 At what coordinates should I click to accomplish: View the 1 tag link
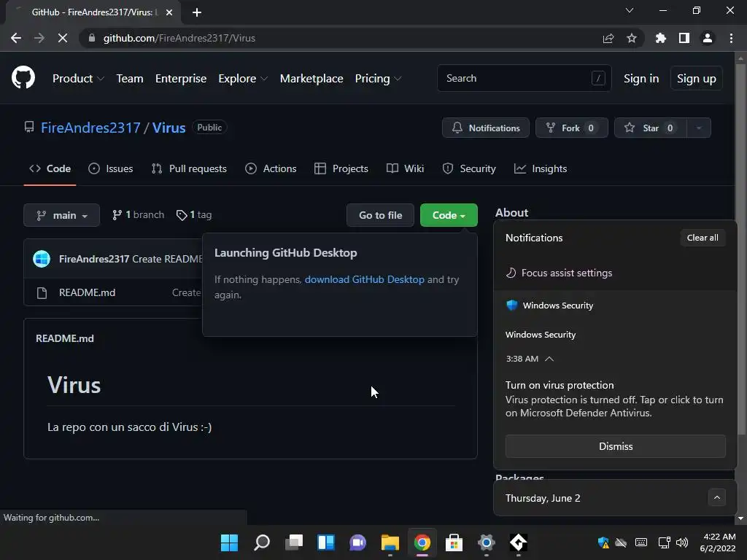pyautogui.click(x=194, y=215)
